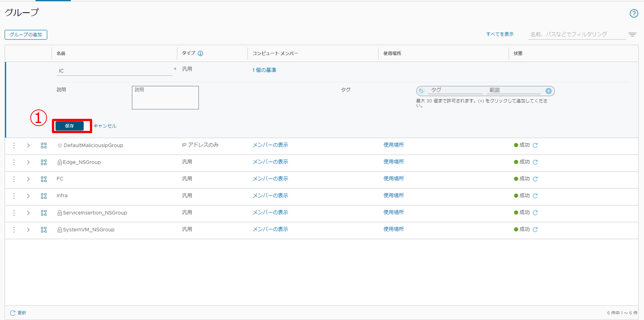Refresh status of SystemVM_NSGroup row
Viewport: 644px width, 320px height.
(x=535, y=230)
